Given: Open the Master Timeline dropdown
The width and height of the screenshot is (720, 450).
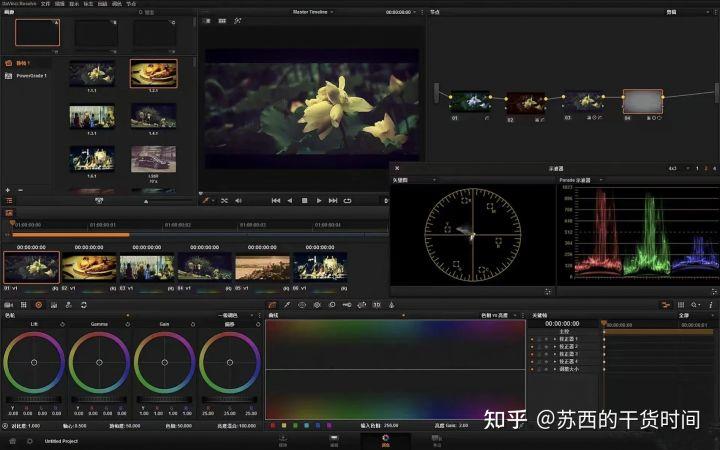Looking at the screenshot, I should (x=313, y=12).
